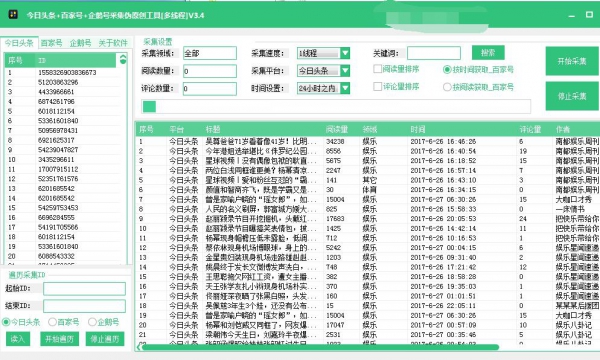Open the 企鹅号 tab
This screenshot has width=600, height=360.
click(80, 43)
